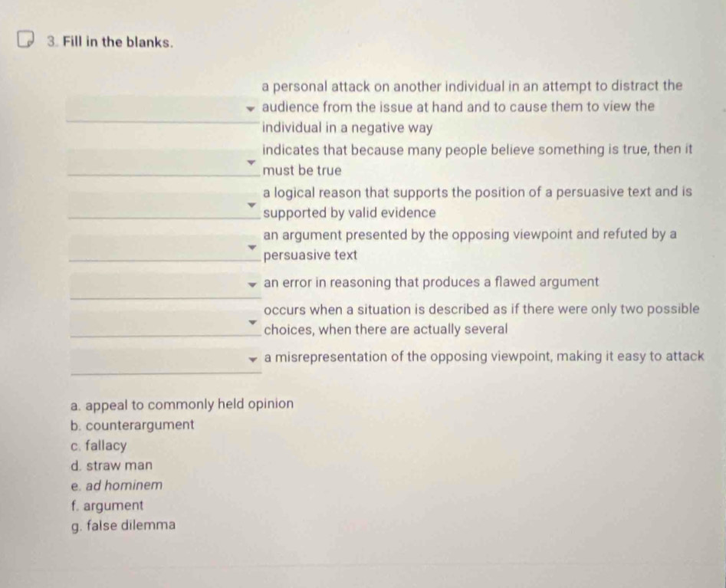This screenshot has height=588, width=726.
Task: Click option f. argument
Action: pos(107,505)
